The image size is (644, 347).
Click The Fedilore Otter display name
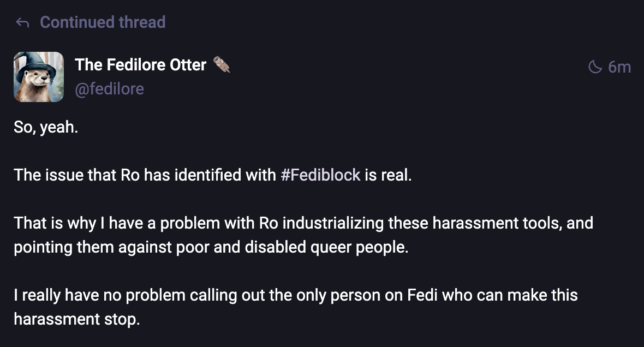(140, 65)
